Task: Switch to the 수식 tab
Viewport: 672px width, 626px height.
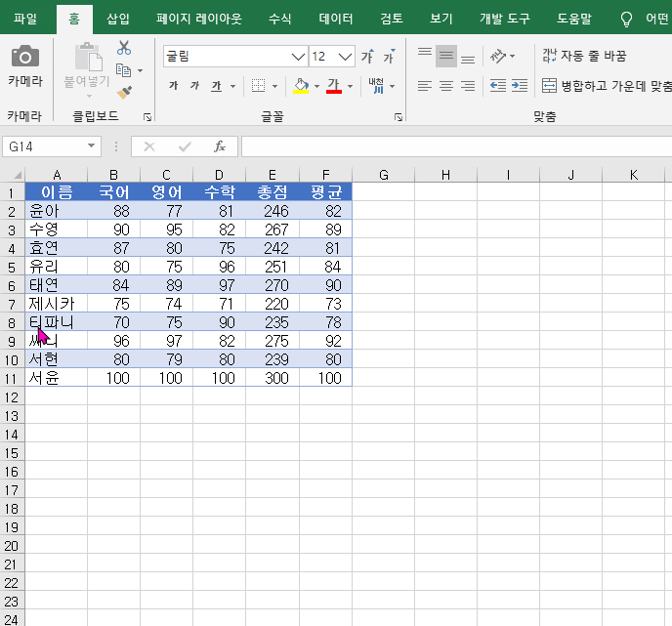Action: tap(279, 19)
